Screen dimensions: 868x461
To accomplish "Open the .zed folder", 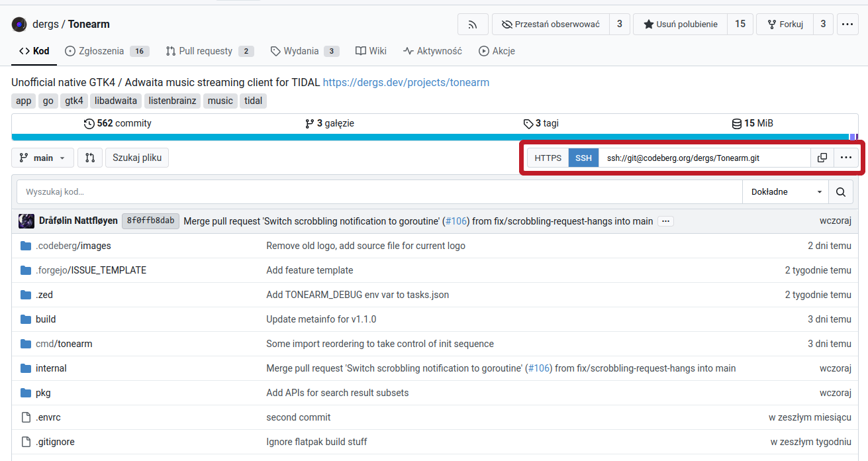I will pyautogui.click(x=44, y=295).
